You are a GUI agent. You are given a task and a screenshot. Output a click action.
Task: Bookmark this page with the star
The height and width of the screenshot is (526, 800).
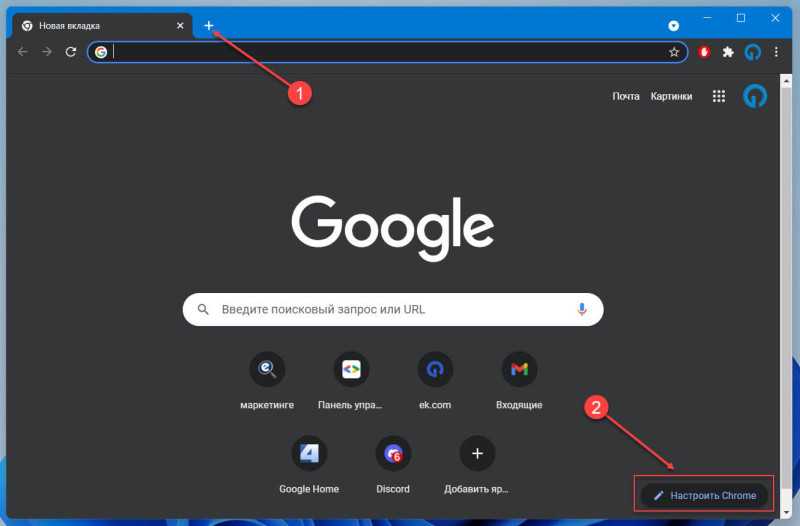click(x=674, y=52)
